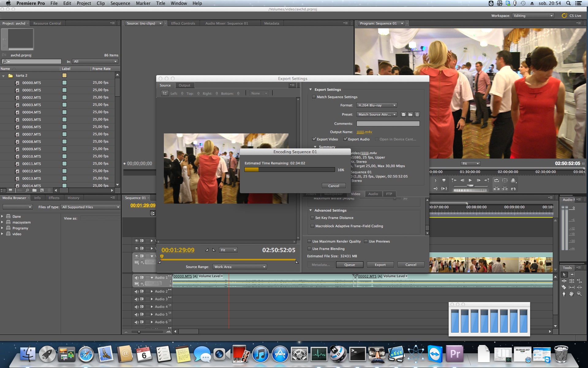Click the Metadata... button
The image size is (588, 368).
(321, 265)
